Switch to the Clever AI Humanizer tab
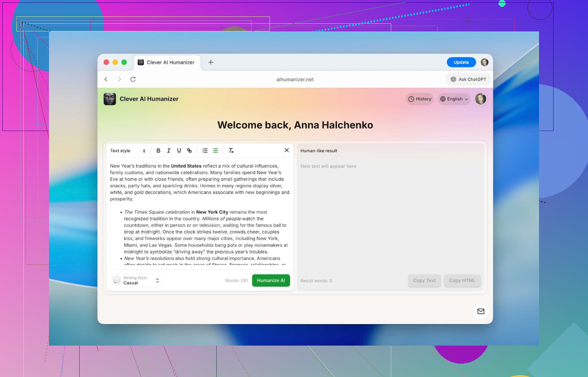 [x=167, y=62]
